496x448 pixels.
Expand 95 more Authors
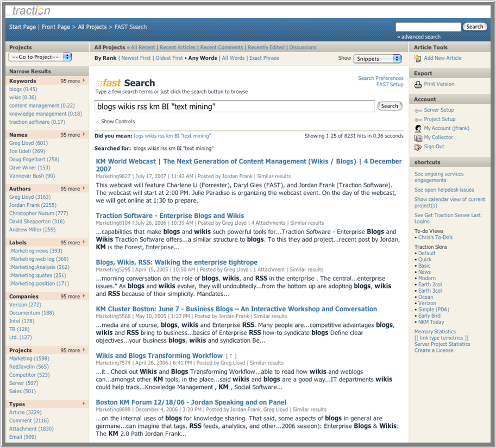73,189
